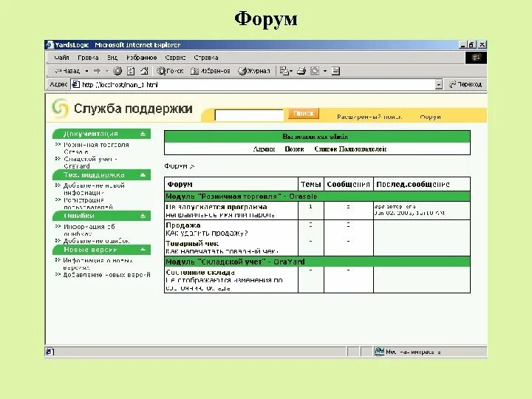Collapse the Новые версии sidebar section
This screenshot has height=399, width=532.
tap(143, 250)
